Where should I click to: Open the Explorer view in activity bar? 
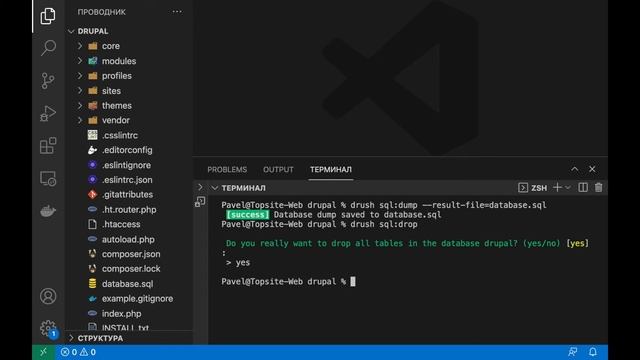coord(48,16)
